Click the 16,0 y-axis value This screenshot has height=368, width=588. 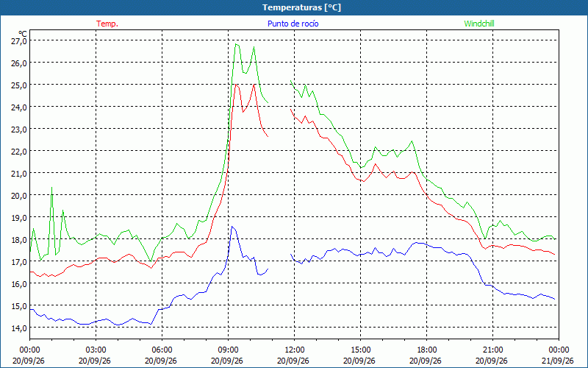[19, 284]
